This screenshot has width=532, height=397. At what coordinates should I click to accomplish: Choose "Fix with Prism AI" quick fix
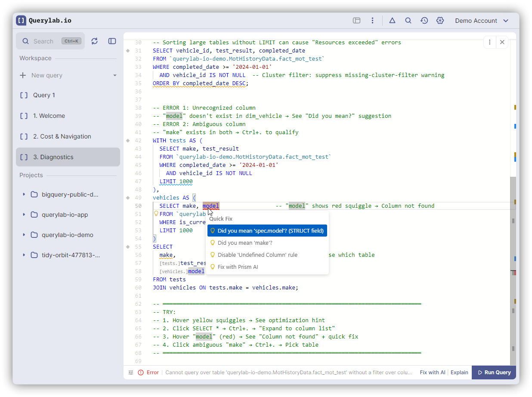(x=238, y=267)
